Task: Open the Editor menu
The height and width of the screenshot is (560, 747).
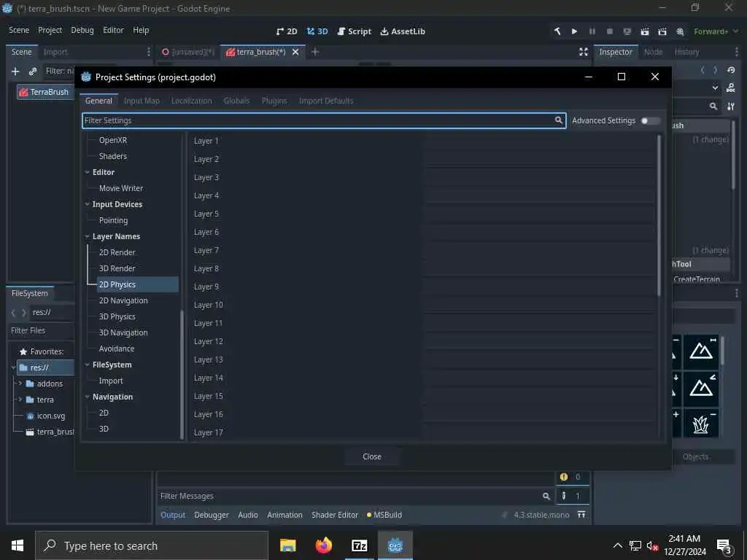Action: [113, 30]
